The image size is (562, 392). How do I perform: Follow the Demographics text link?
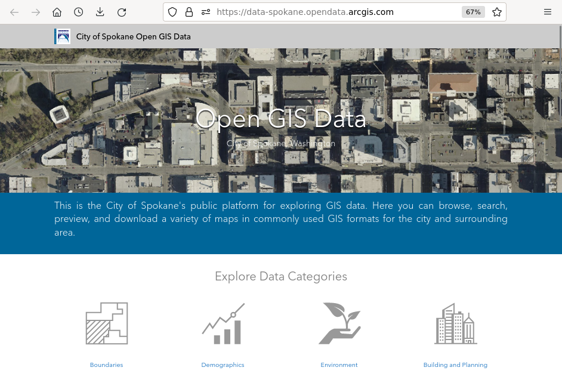(223, 365)
